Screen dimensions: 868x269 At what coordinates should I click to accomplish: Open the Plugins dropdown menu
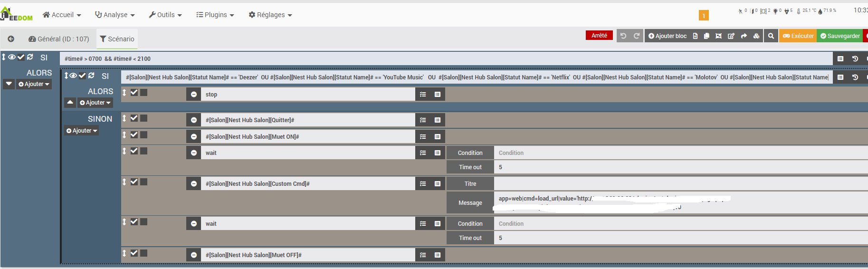tap(215, 15)
